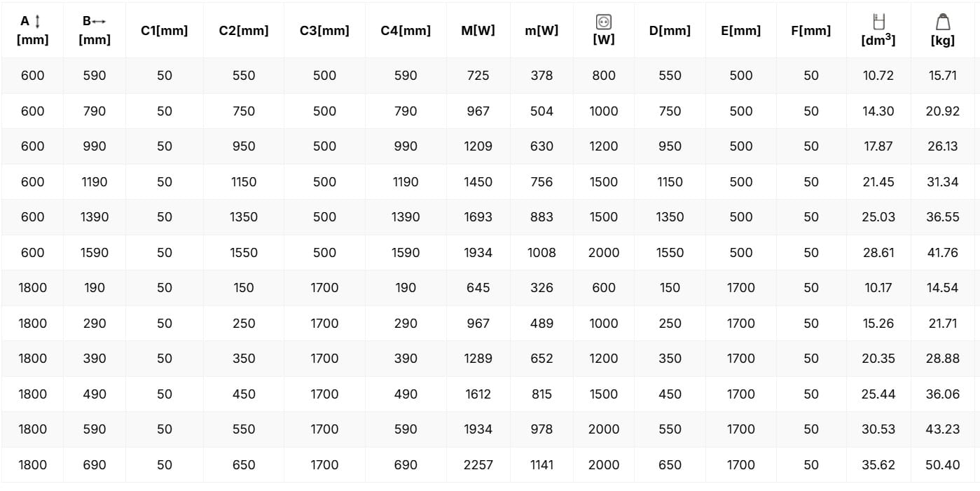Select the C1[mm] column header
Viewport: 980px width, 491px height.
(x=164, y=31)
